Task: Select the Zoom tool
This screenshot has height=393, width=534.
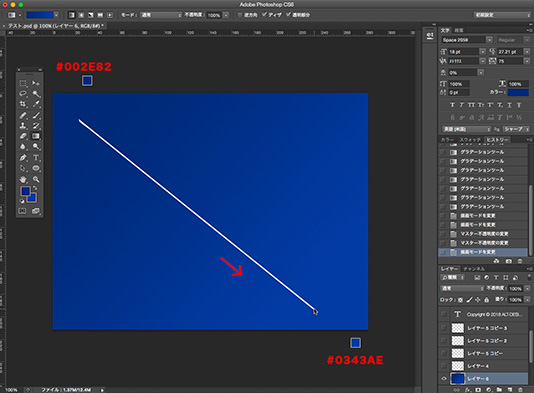Action: click(x=36, y=179)
